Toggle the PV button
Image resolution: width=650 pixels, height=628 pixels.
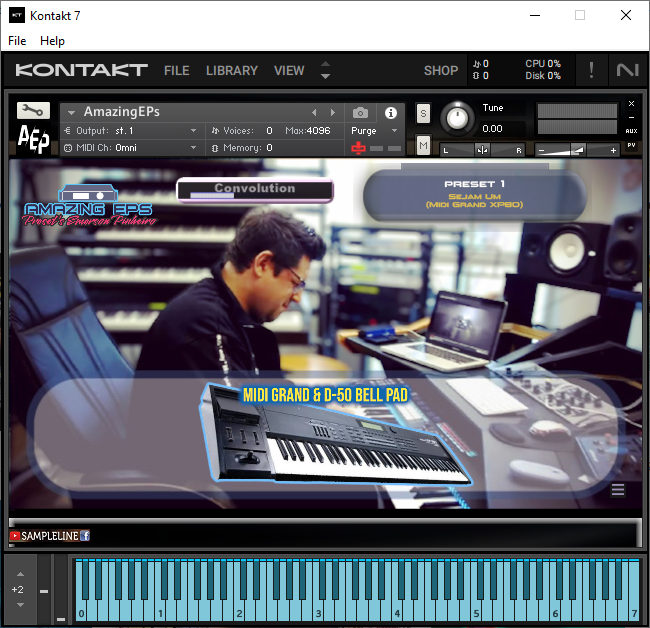[631, 145]
